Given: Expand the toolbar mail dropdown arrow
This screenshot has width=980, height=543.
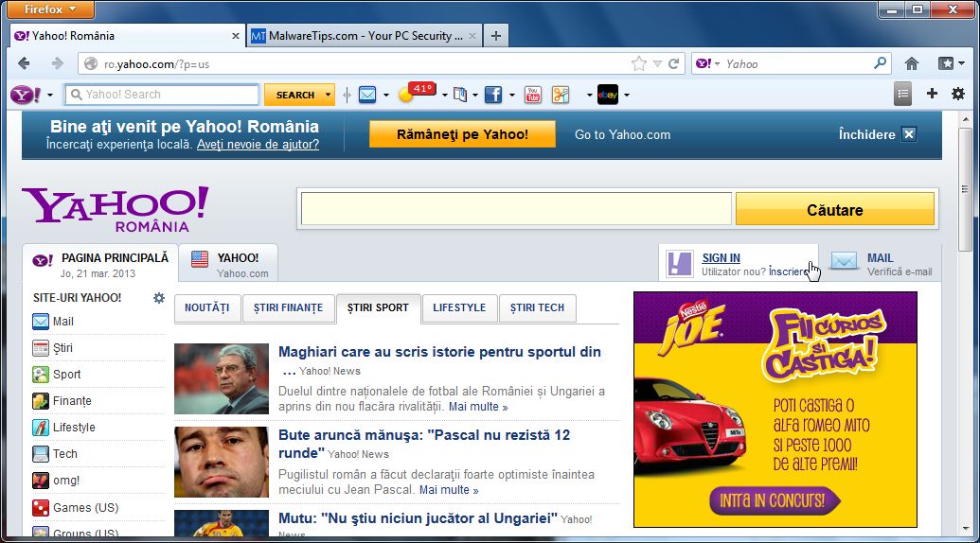Looking at the screenshot, I should click(x=385, y=96).
